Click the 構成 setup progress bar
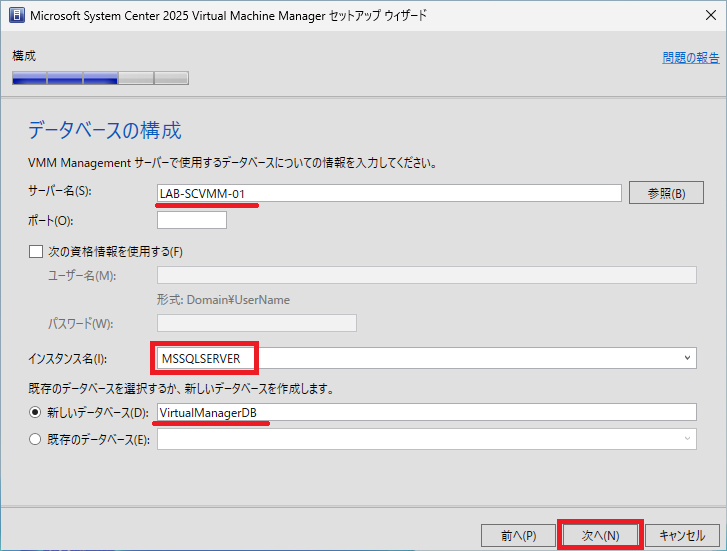This screenshot has width=727, height=551. (100, 78)
